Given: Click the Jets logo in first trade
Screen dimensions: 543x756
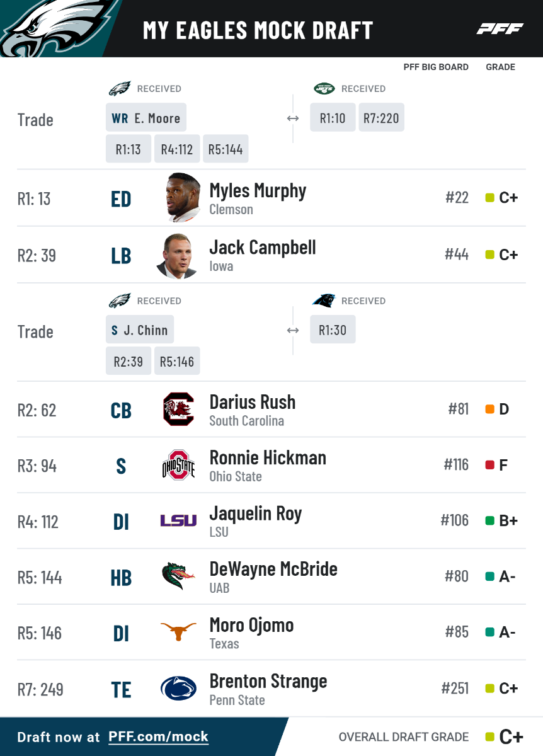Looking at the screenshot, I should click(324, 89).
